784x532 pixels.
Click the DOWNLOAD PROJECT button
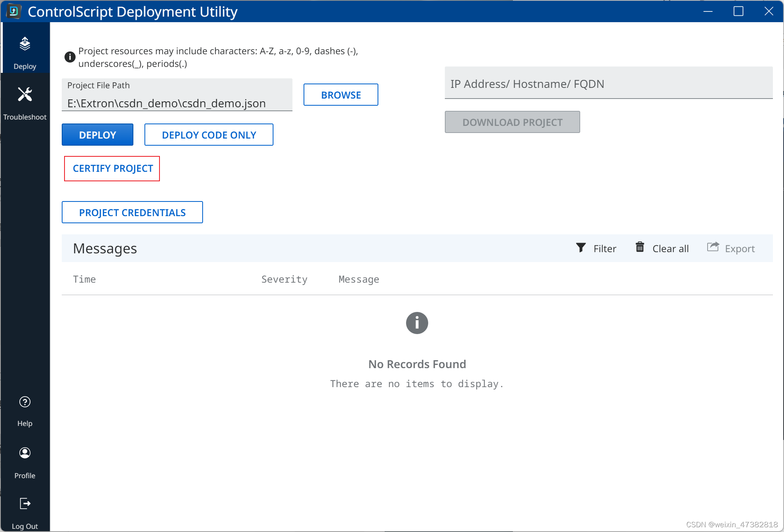(x=512, y=122)
